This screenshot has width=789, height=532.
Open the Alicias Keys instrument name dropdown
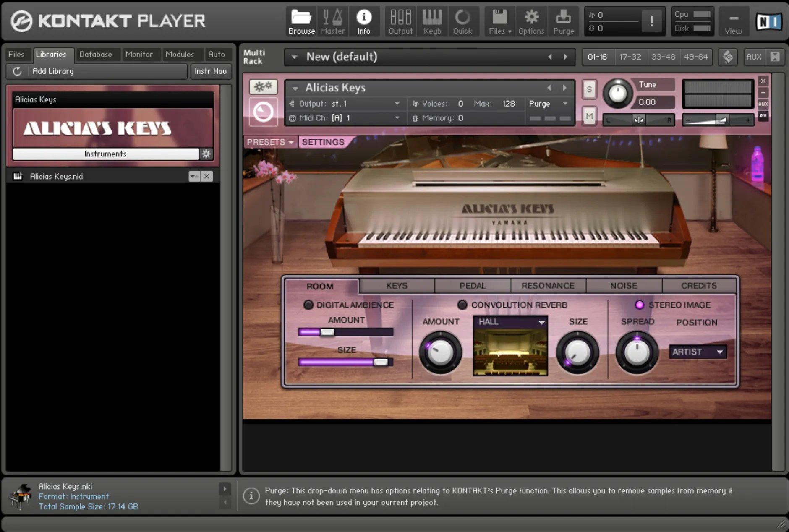pyautogui.click(x=295, y=88)
